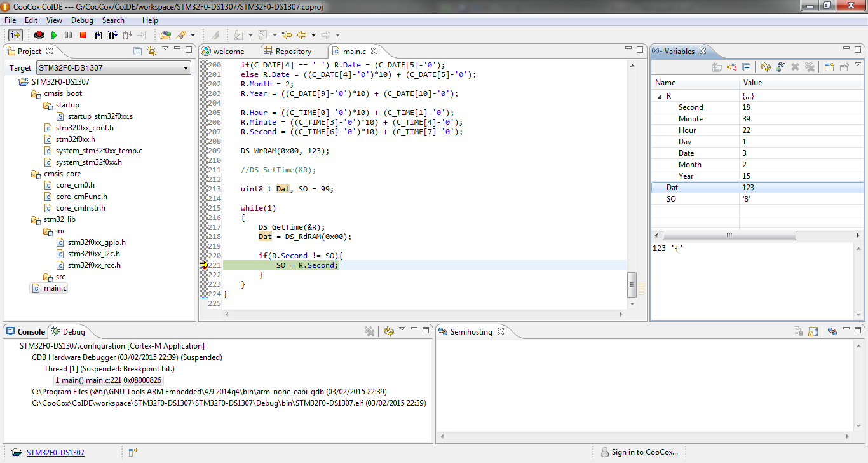The height and width of the screenshot is (463, 868).
Task: Click the green Run/Resume debug button
Action: pos(54,35)
